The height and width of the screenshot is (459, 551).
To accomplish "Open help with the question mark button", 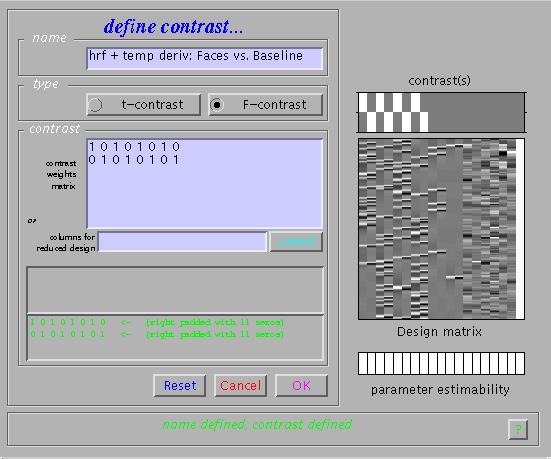I will pos(518,429).
